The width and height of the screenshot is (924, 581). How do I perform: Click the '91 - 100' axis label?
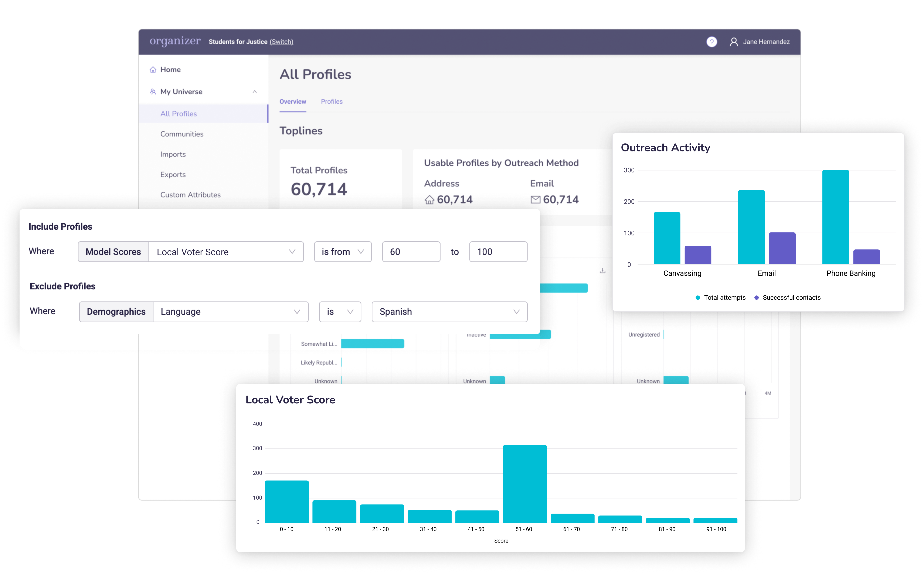coord(716,529)
